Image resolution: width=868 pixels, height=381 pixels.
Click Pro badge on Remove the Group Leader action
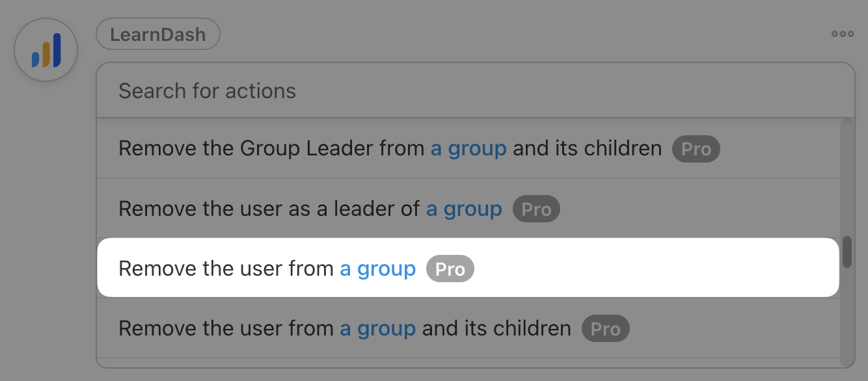[696, 150]
